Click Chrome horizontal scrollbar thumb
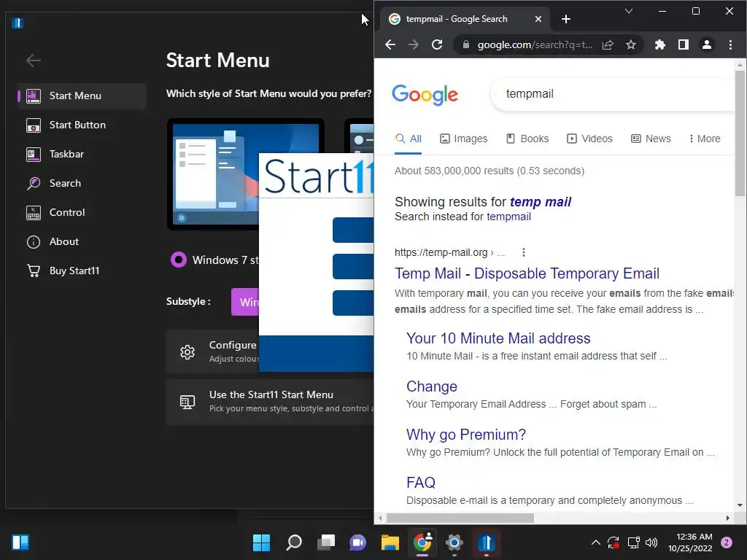Screen dimensions: 747x560 point(460,518)
